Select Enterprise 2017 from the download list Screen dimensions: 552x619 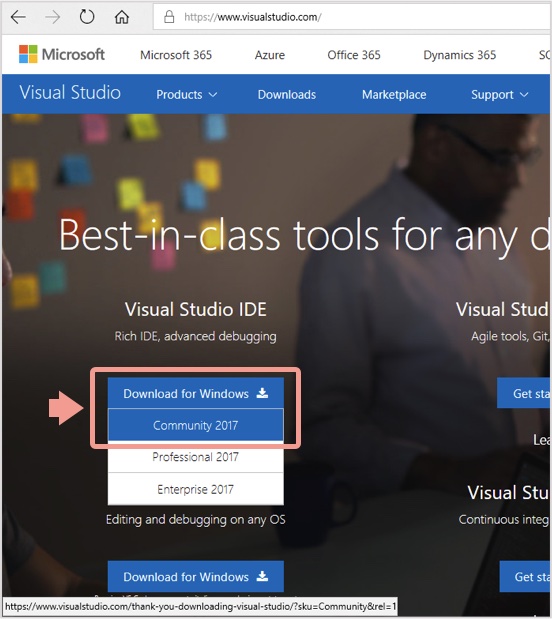click(x=196, y=489)
